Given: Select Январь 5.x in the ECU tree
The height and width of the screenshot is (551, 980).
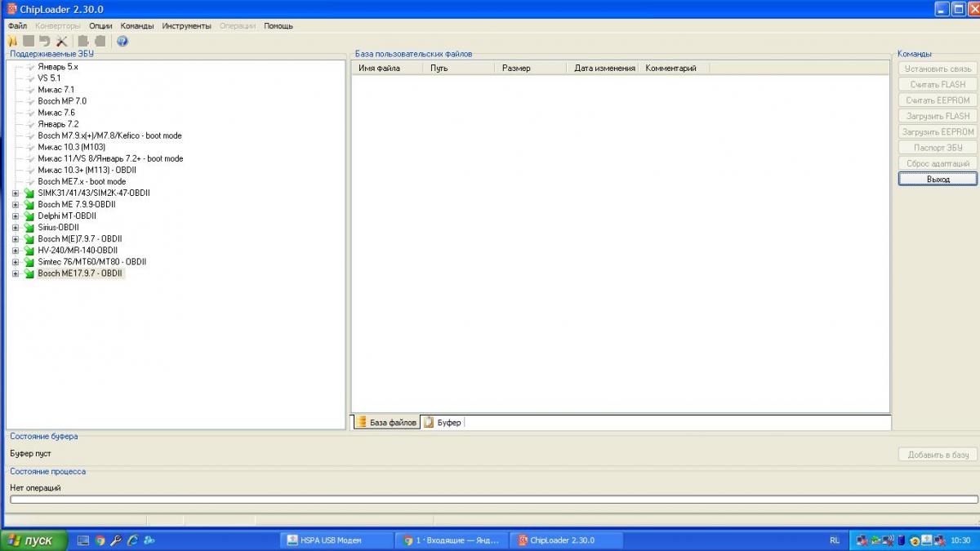Looking at the screenshot, I should click(x=58, y=66).
